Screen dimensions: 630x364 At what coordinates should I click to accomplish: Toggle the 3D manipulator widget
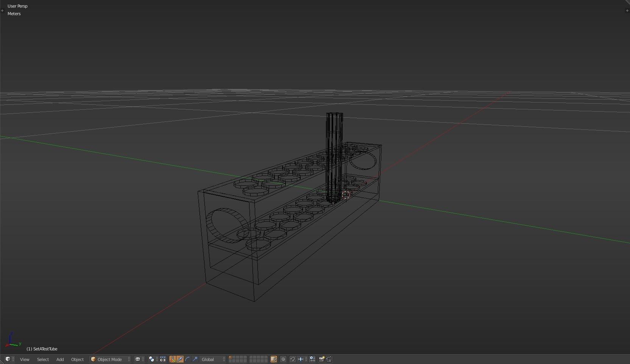pyautogui.click(x=173, y=359)
